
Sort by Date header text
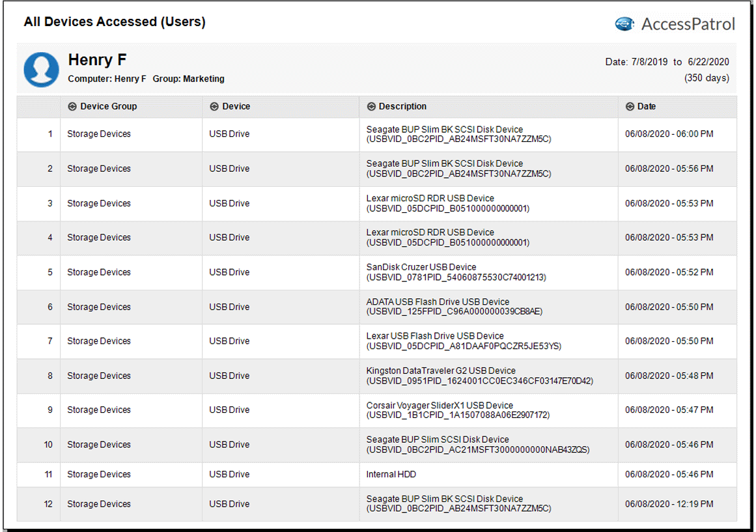(647, 107)
